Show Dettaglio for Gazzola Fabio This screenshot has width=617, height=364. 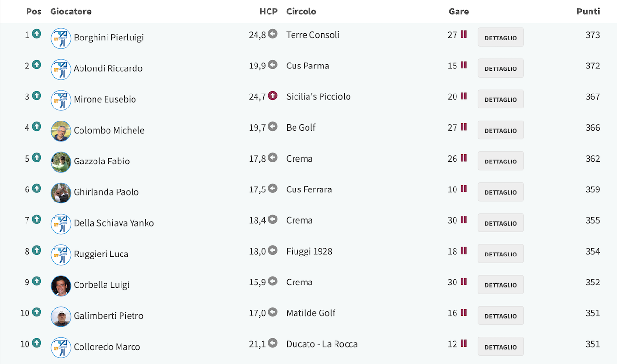pyautogui.click(x=501, y=162)
